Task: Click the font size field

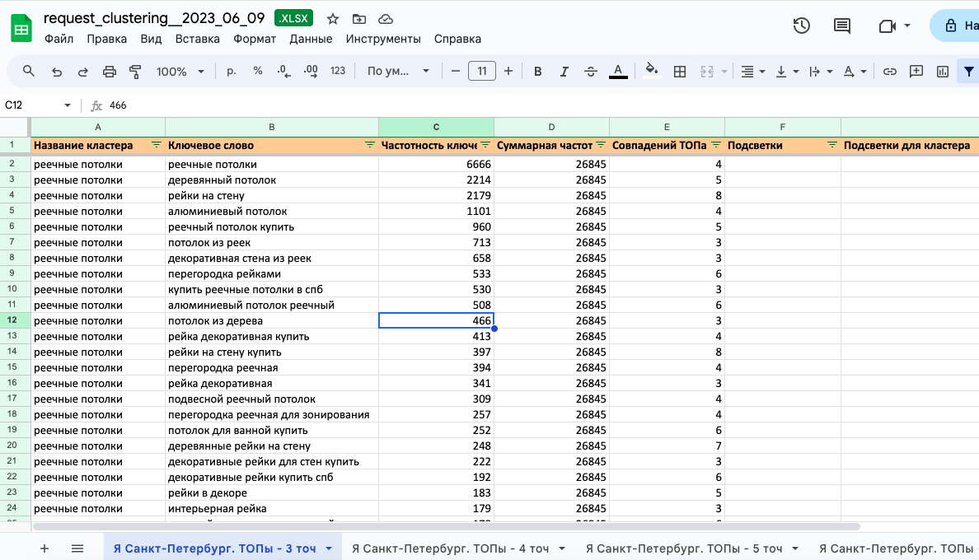Action: pos(482,71)
